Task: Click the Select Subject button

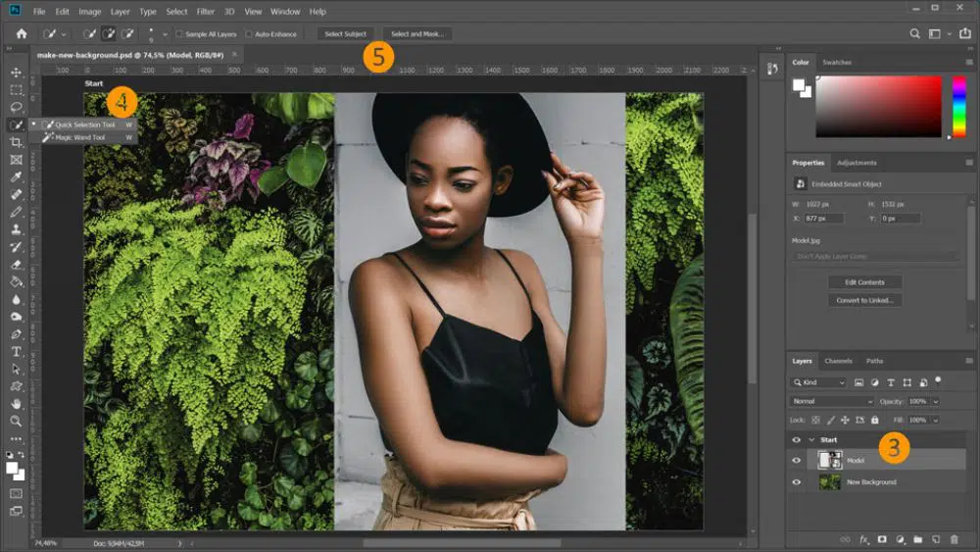Action: tap(346, 33)
